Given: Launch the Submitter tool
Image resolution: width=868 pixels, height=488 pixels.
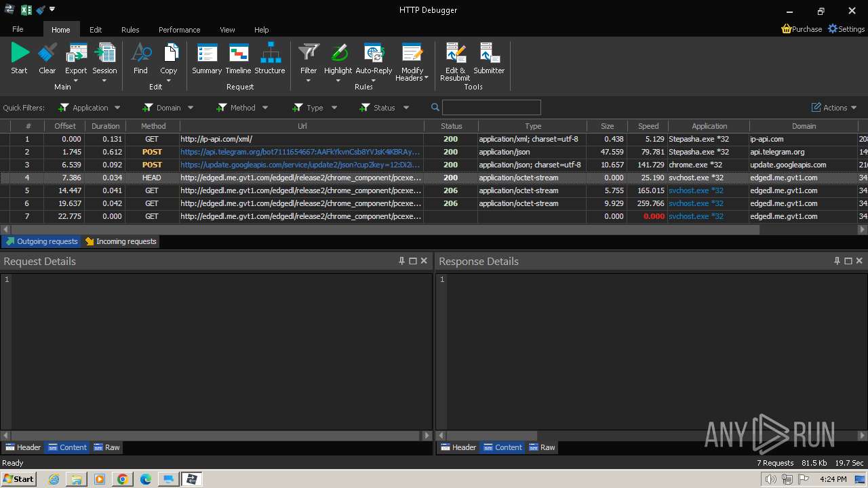Looking at the screenshot, I should point(489,53).
